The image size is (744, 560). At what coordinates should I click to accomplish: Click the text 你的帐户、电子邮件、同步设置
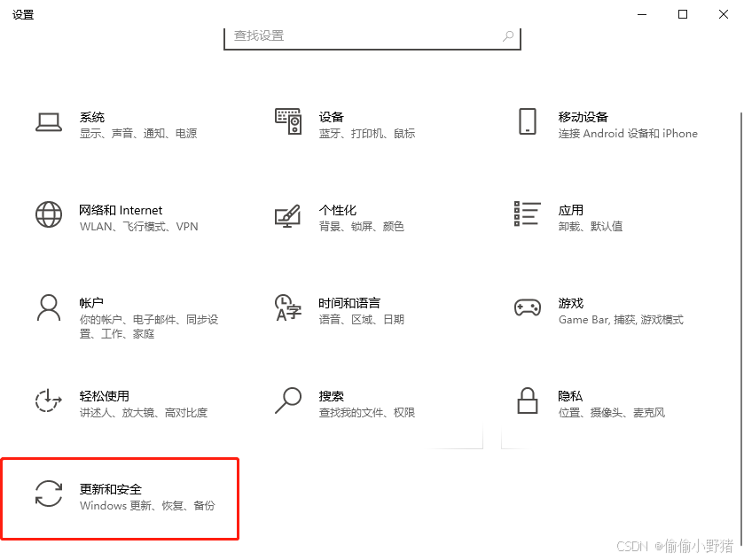pos(148,327)
